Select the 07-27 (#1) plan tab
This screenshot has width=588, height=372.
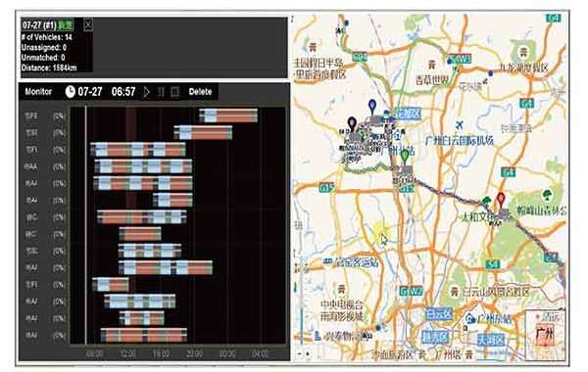pyautogui.click(x=47, y=25)
